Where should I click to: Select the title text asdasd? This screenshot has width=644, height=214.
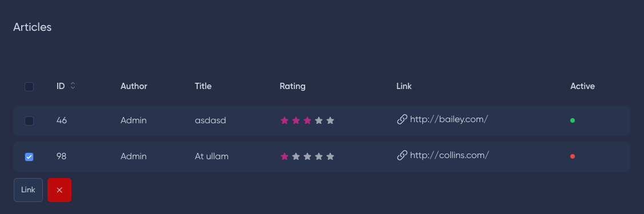[210, 120]
